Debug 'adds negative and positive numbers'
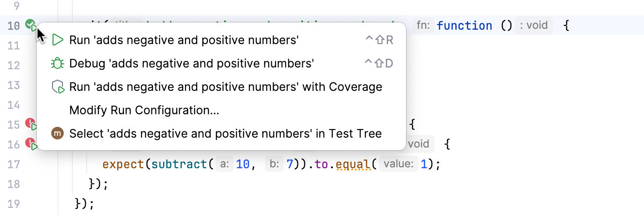The image size is (644, 215). 191,63
